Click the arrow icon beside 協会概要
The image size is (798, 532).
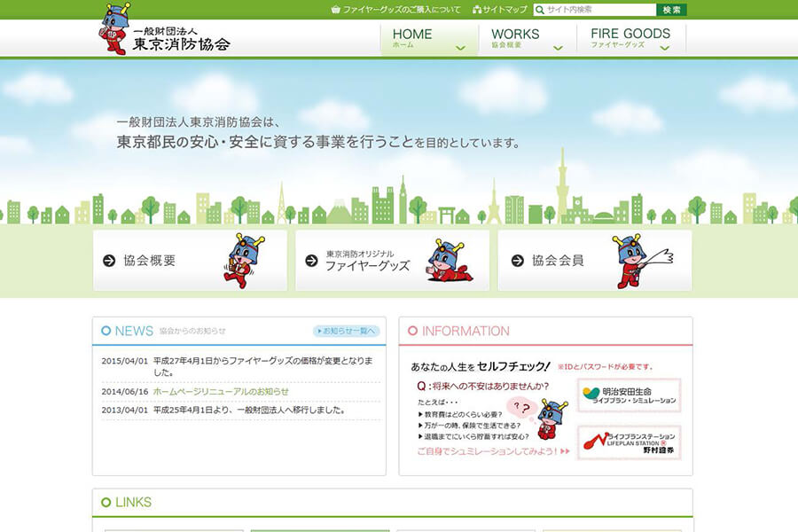[x=109, y=261]
